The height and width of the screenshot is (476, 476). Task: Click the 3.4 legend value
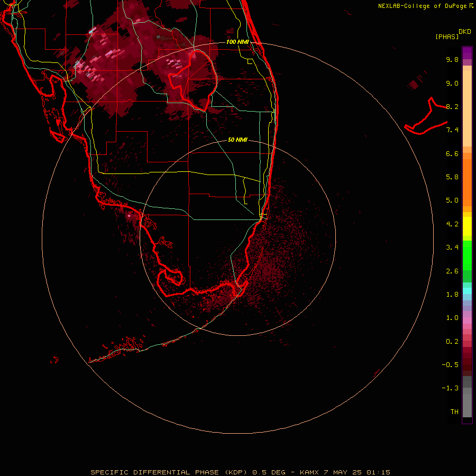[452, 248]
